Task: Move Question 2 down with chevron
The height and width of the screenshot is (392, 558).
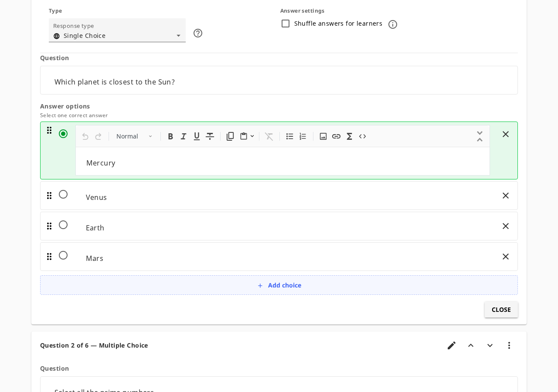Action: coord(490,345)
